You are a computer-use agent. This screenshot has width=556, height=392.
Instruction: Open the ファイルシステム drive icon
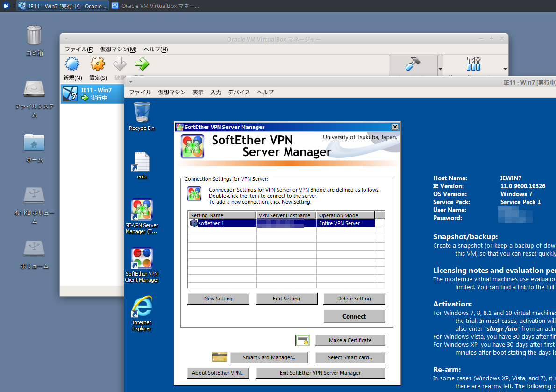point(34,89)
